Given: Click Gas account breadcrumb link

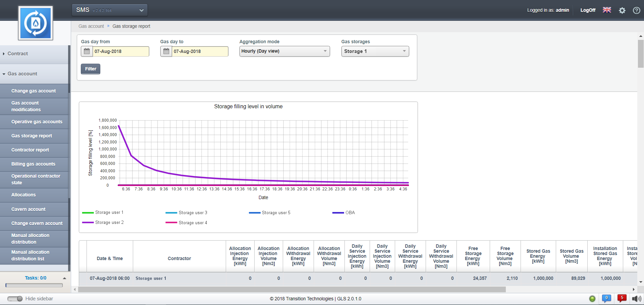Looking at the screenshot, I should (x=91, y=26).
